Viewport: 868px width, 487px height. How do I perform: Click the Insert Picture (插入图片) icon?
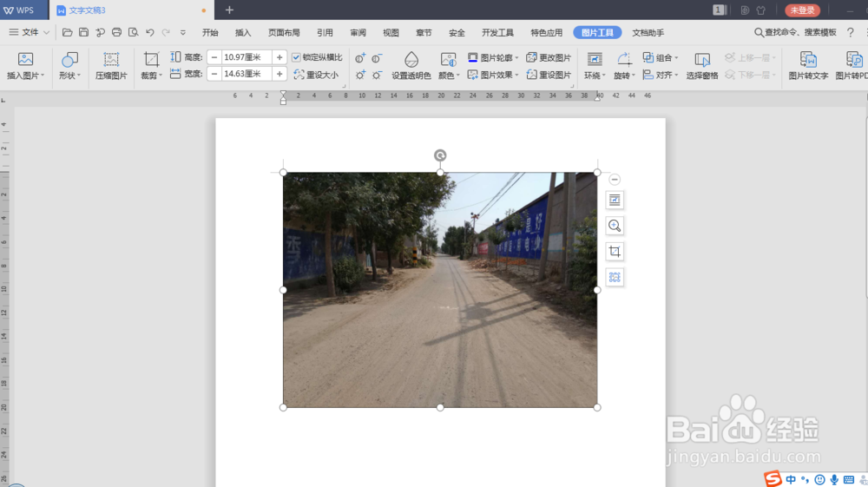pyautogui.click(x=25, y=59)
